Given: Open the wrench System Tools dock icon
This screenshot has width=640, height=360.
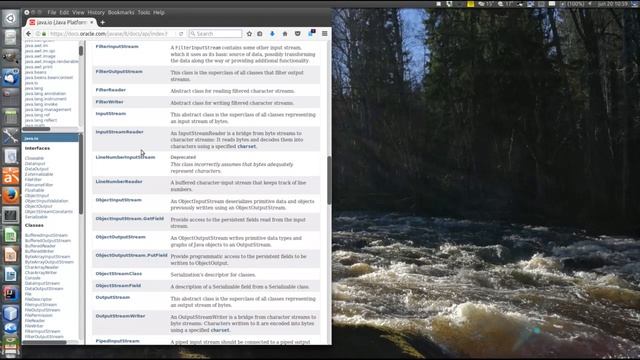Looking at the screenshot, I should [11, 136].
